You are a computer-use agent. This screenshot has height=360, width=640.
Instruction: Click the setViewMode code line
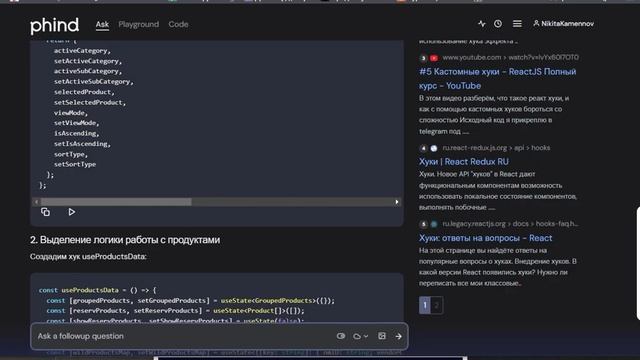[x=76, y=123]
